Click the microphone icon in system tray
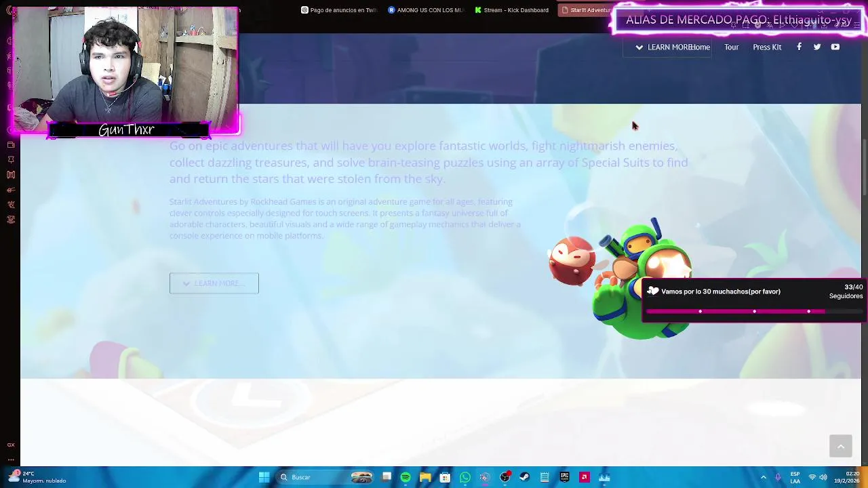Screen dimensions: 868x488 [x=778, y=477]
